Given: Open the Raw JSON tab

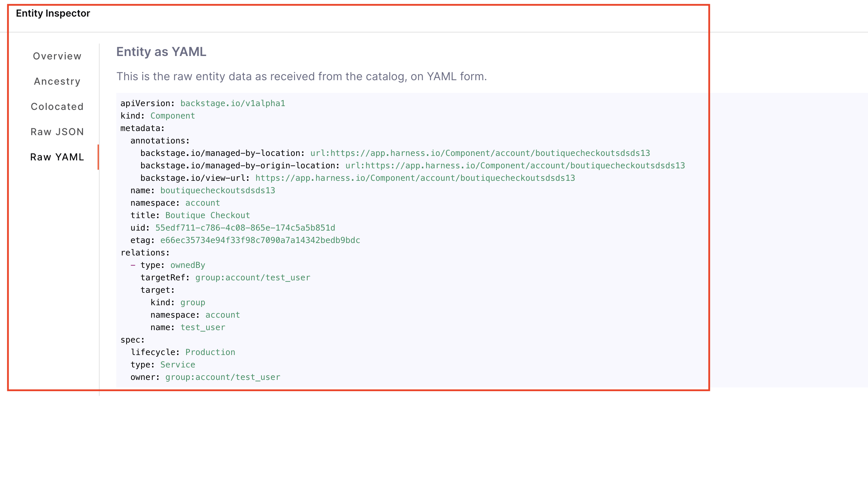Looking at the screenshot, I should tap(57, 132).
